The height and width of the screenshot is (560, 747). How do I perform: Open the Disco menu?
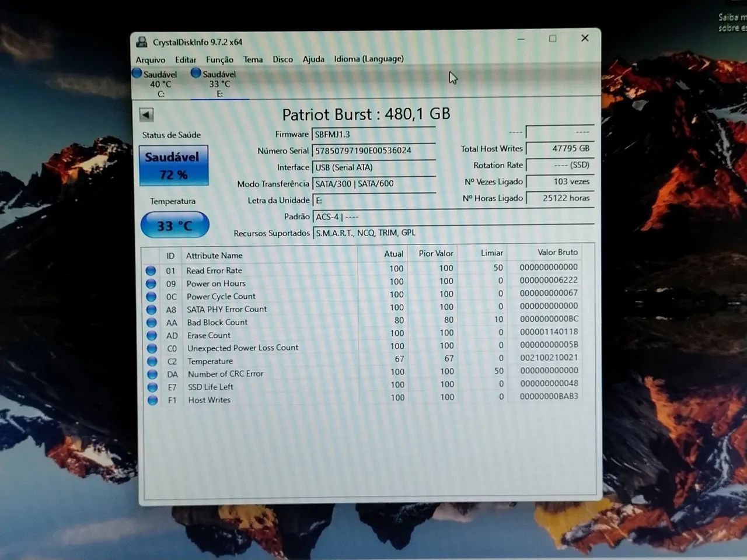pos(282,60)
